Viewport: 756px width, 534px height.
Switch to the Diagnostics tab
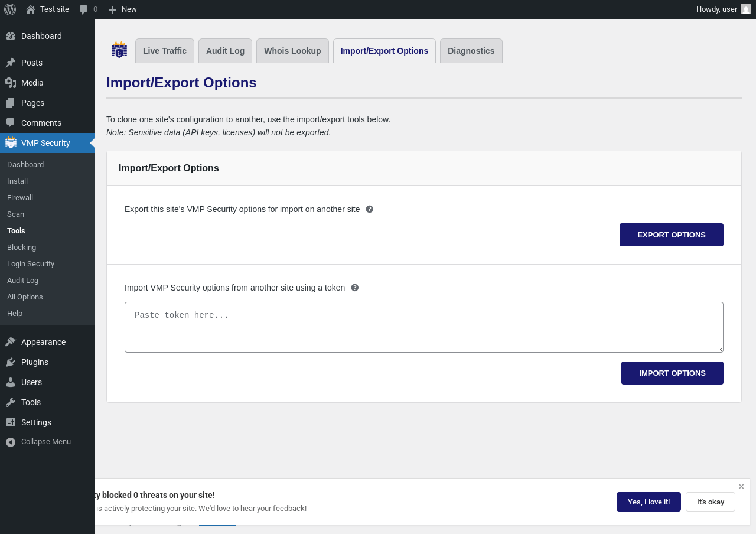[471, 51]
